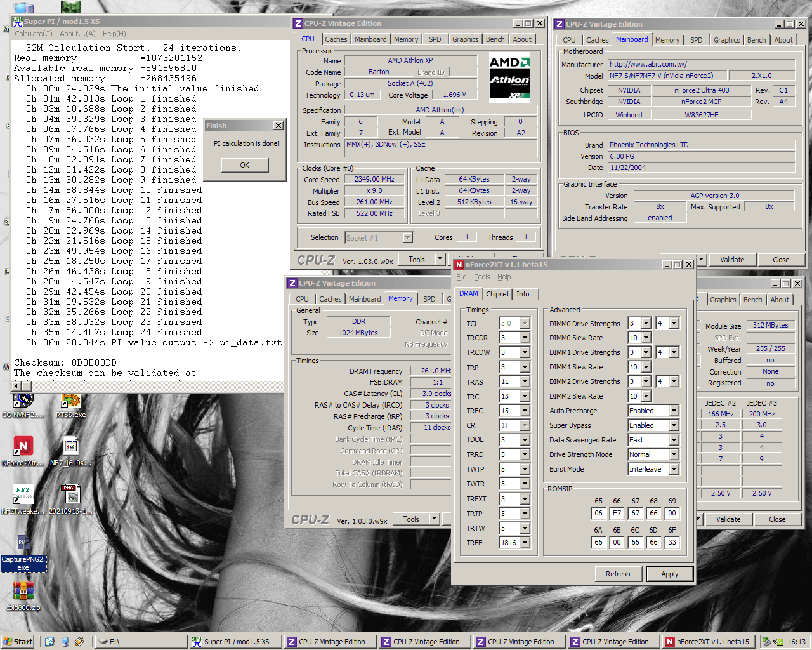Switch to Super PI in the taskbar
812x650 pixels.
tap(236, 642)
